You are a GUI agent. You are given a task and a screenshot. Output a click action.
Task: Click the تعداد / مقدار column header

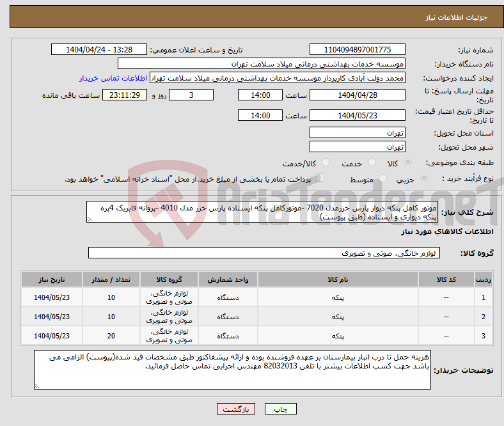[x=111, y=280]
